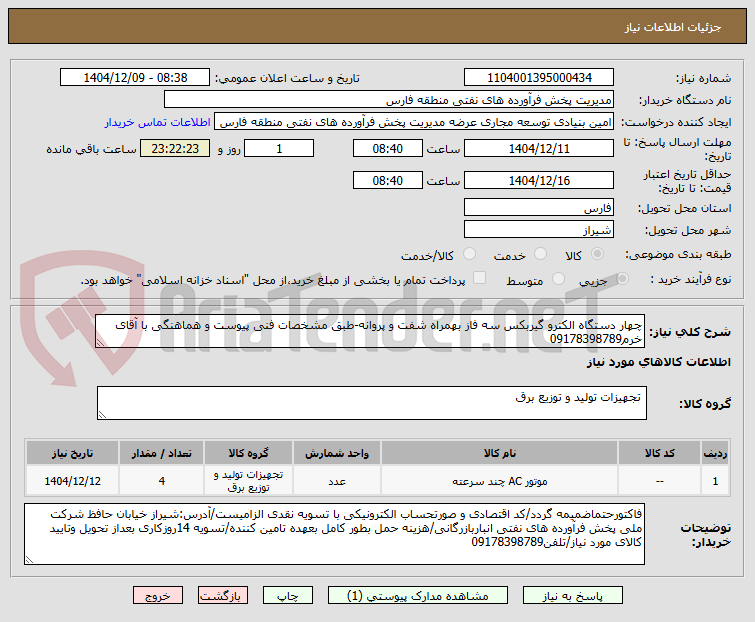Image resolution: width=755 pixels, height=622 pixels.
Task: Click the تعداد / مقدار column header
Action: click(161, 453)
